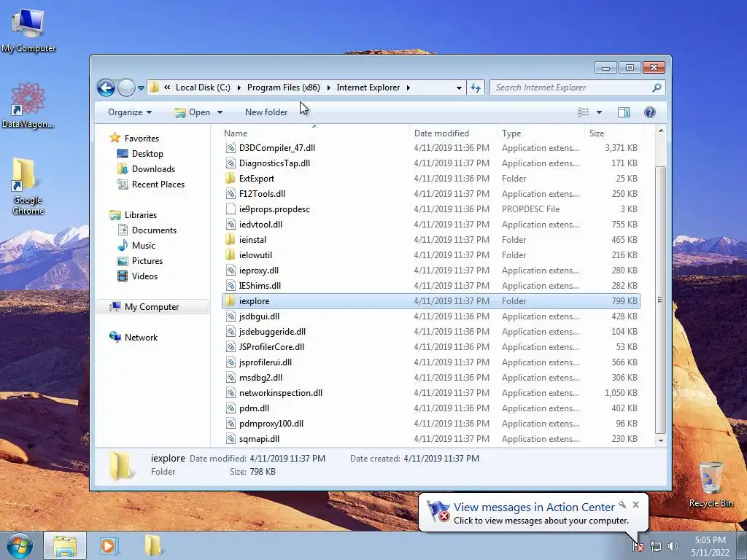747x560 pixels.
Task: Select Favorites in the navigation pane
Action: click(142, 139)
